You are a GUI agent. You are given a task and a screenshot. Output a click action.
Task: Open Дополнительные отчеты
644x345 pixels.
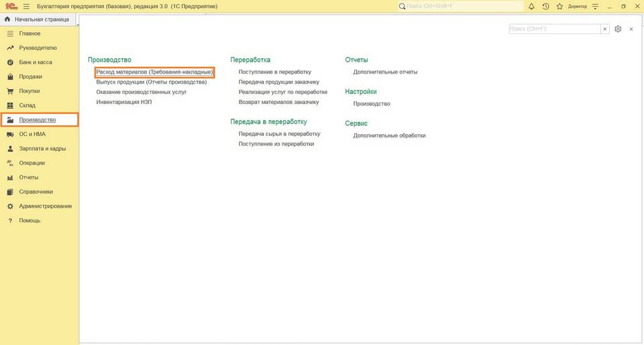point(385,72)
